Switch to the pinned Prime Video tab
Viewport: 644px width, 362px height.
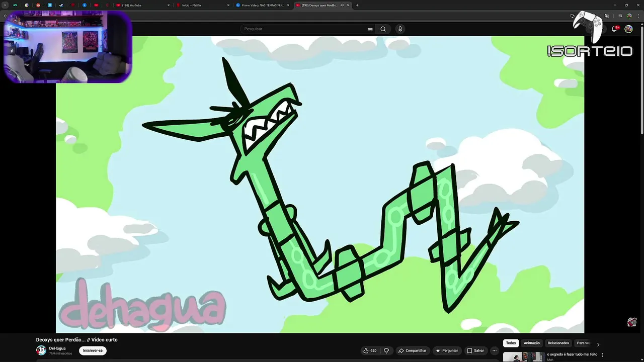(x=84, y=5)
